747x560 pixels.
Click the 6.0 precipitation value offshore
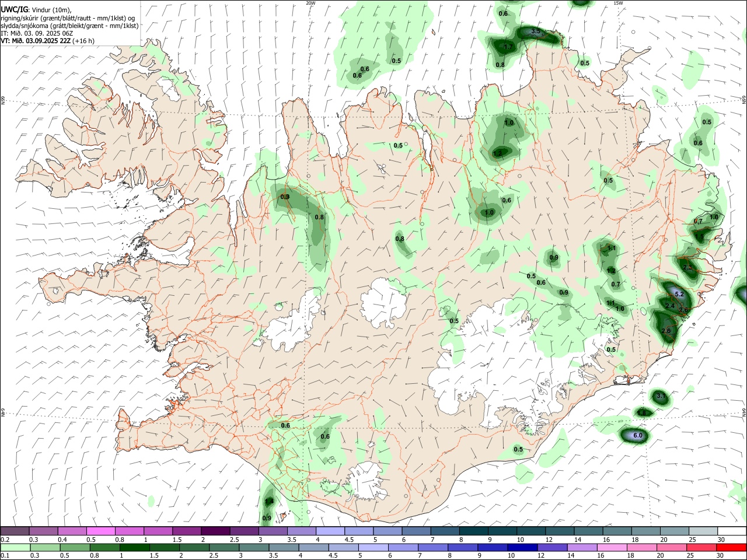coord(638,436)
